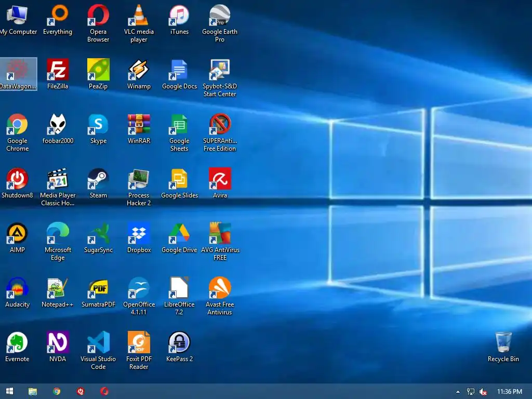Select the Opera Browser desktop shortcut
Image resolution: width=532 pixels, height=399 pixels.
pos(98,24)
